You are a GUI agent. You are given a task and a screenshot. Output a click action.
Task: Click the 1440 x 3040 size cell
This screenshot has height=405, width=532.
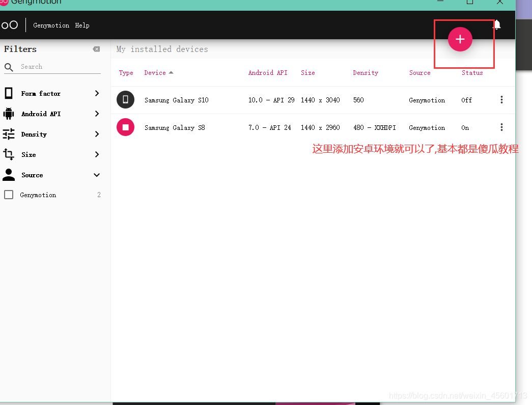320,100
